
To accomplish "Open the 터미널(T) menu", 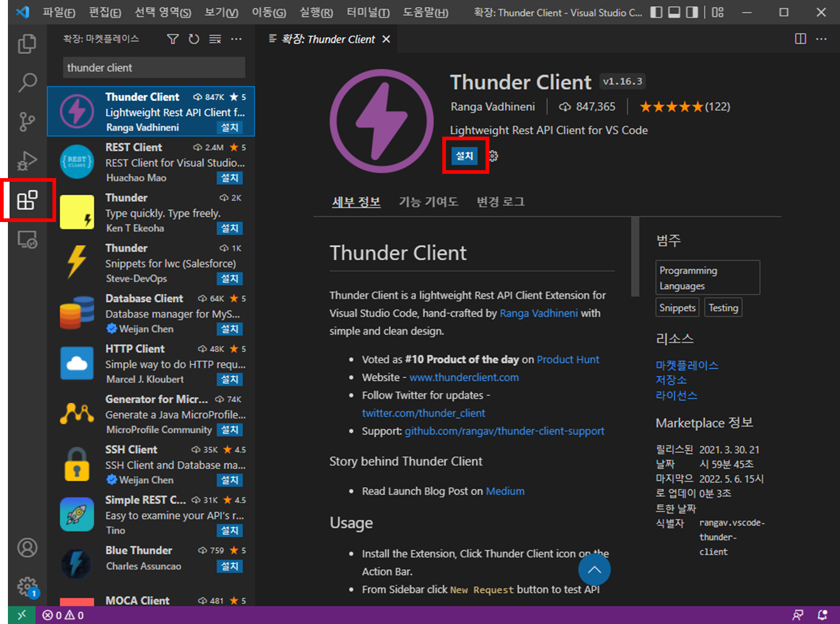I will click(x=368, y=12).
